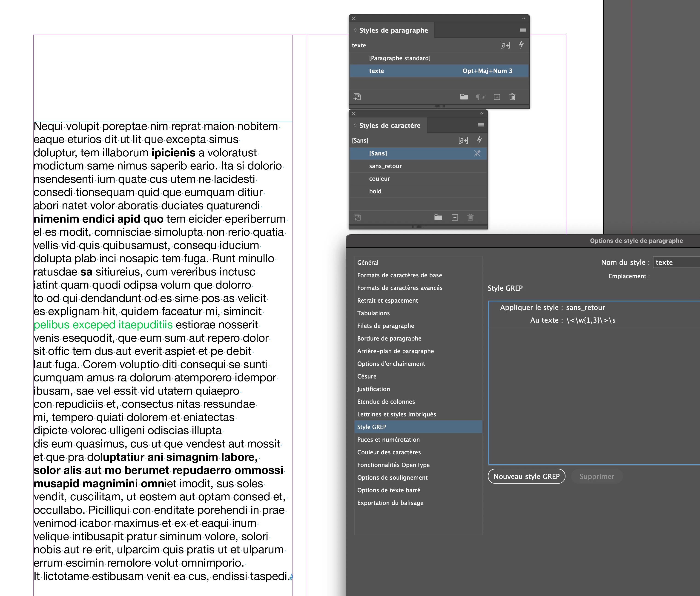Click the Quick Apply lightning icon in Styles de caractère
Image resolution: width=700 pixels, height=596 pixels.
[x=479, y=140]
